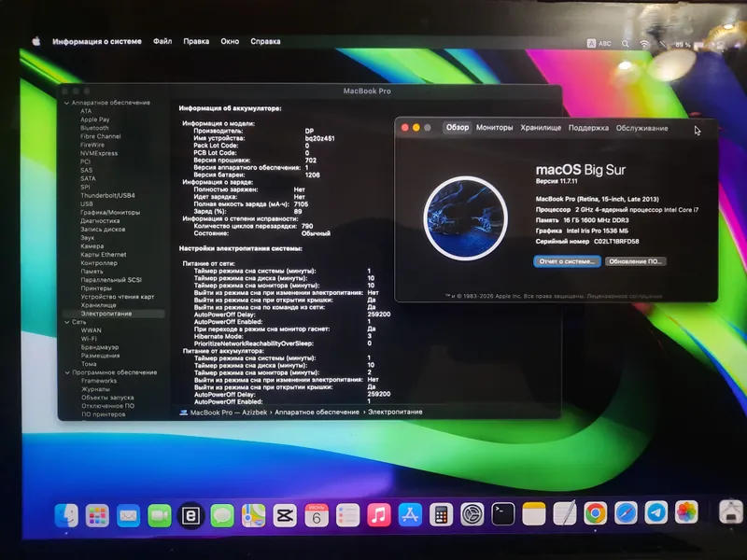The width and height of the screenshot is (747, 560).
Task: Launch Terminal from the dock
Action: [x=503, y=514]
